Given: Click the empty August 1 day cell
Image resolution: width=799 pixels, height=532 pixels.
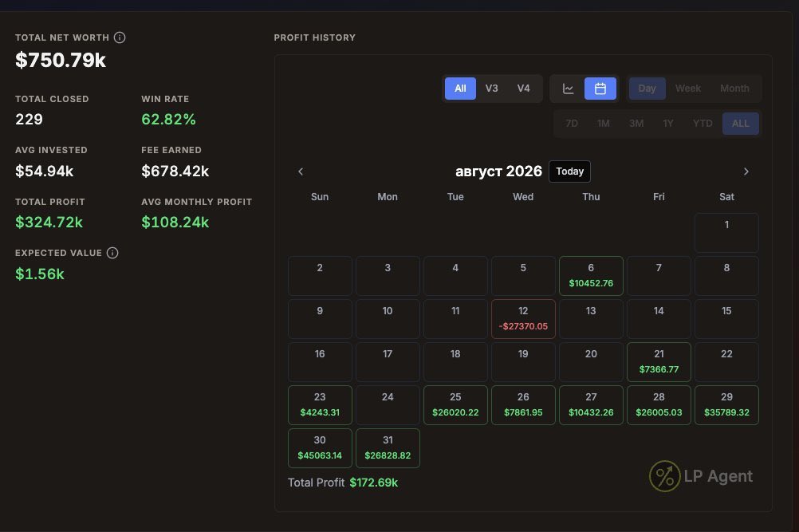Looking at the screenshot, I should coord(726,233).
